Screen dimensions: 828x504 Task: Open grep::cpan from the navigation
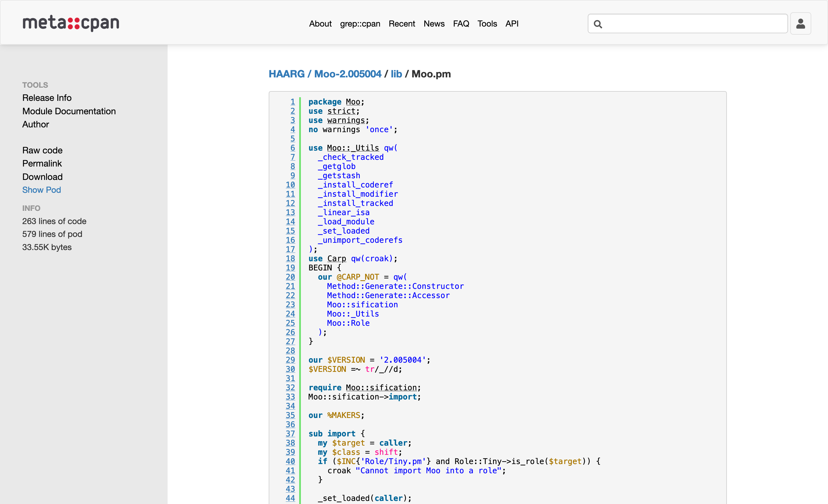[360, 23]
